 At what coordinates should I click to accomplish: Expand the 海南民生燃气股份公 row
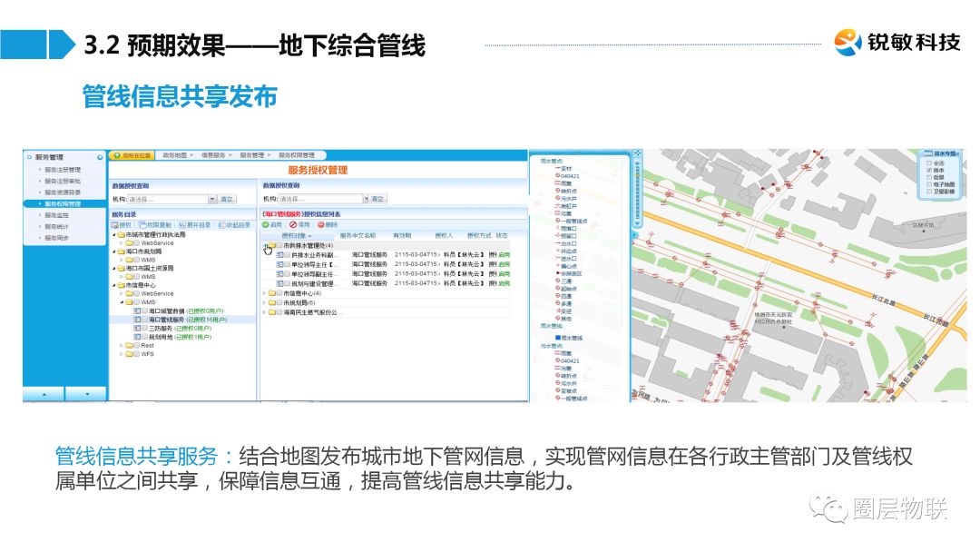click(x=264, y=312)
